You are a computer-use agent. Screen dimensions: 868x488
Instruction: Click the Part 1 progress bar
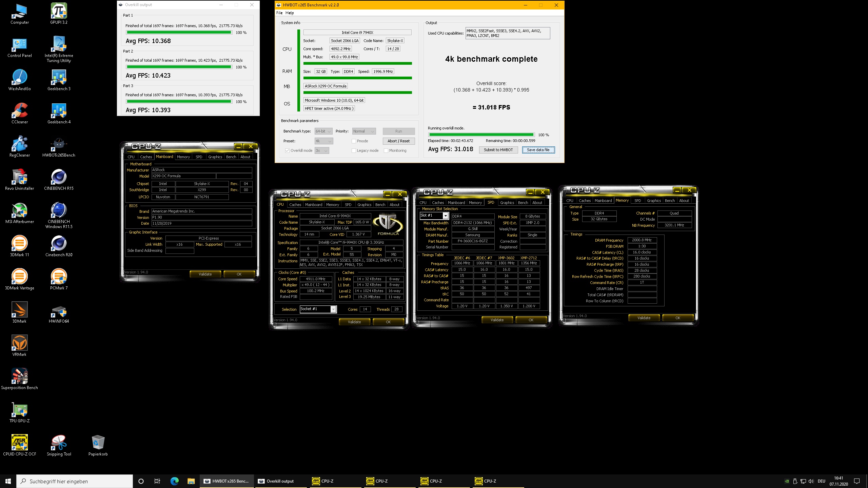(179, 33)
